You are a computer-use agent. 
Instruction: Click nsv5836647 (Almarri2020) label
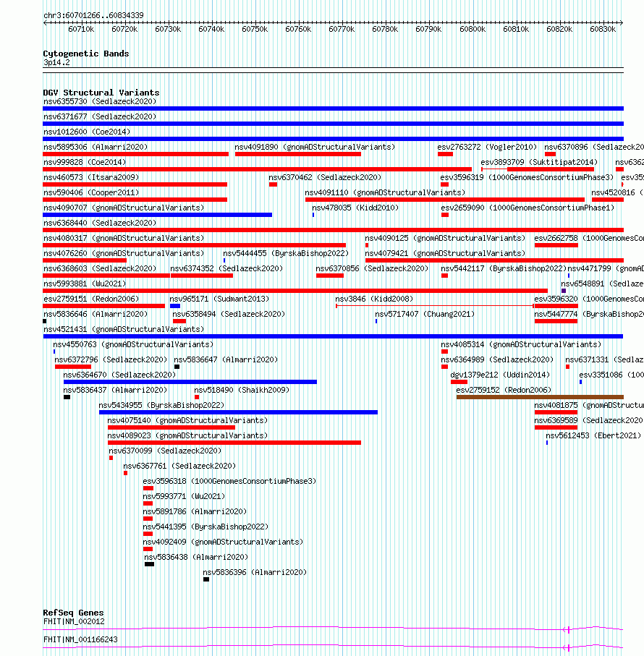(226, 359)
